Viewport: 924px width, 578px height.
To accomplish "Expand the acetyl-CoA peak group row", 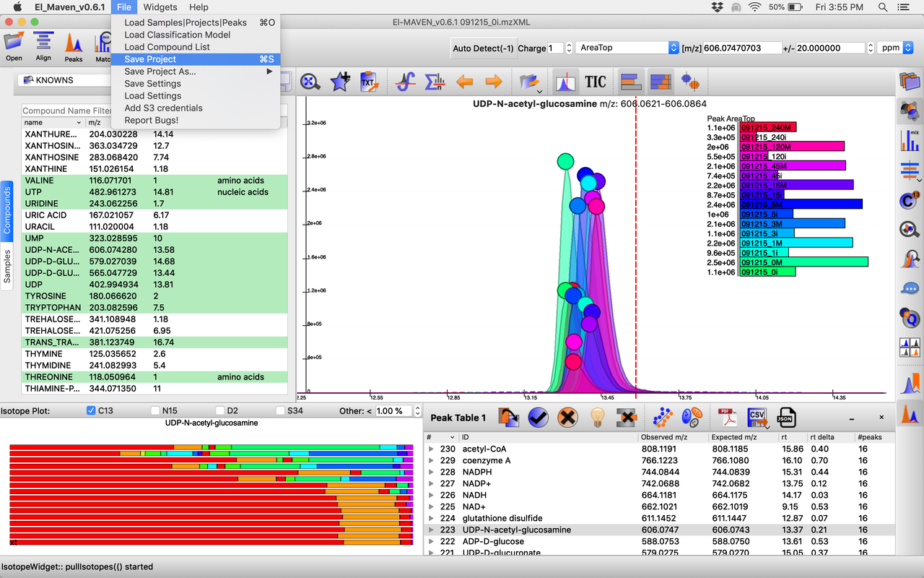I will [x=432, y=449].
